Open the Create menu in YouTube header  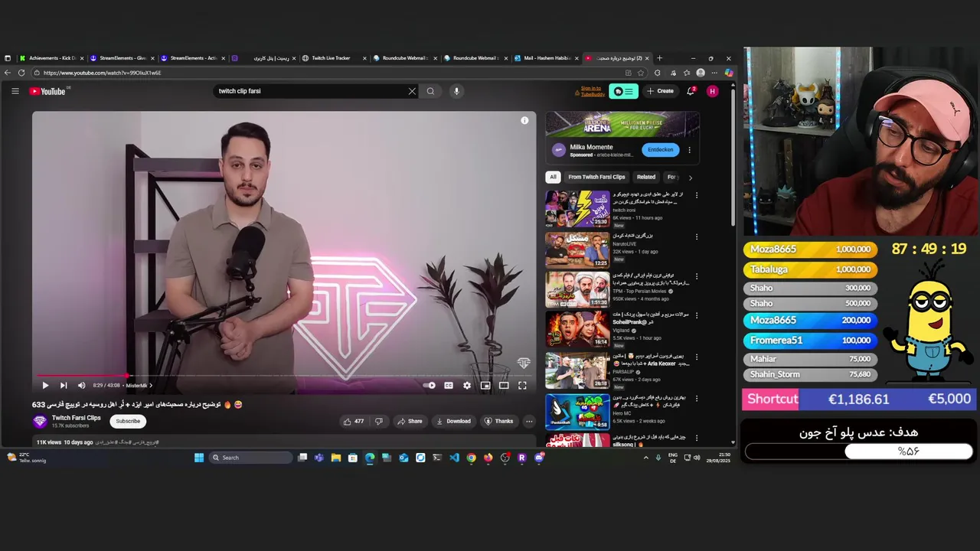click(660, 91)
